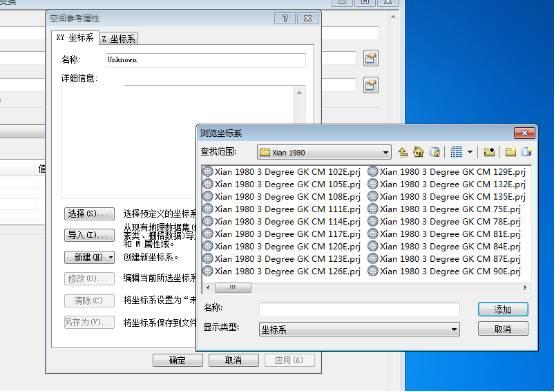The image size is (555, 392).
Task: Go up one level in the browse dialog
Action: coord(403,152)
